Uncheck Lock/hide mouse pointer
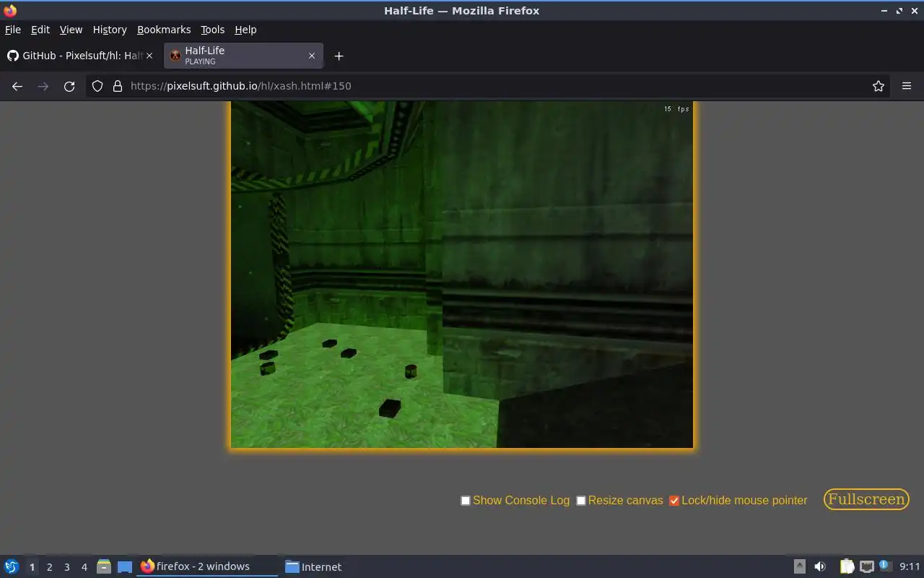The height and width of the screenshot is (578, 924). click(674, 501)
